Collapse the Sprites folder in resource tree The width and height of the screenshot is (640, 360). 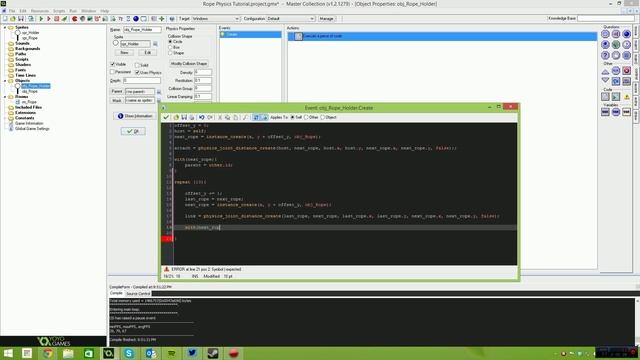pyautogui.click(x=5, y=27)
